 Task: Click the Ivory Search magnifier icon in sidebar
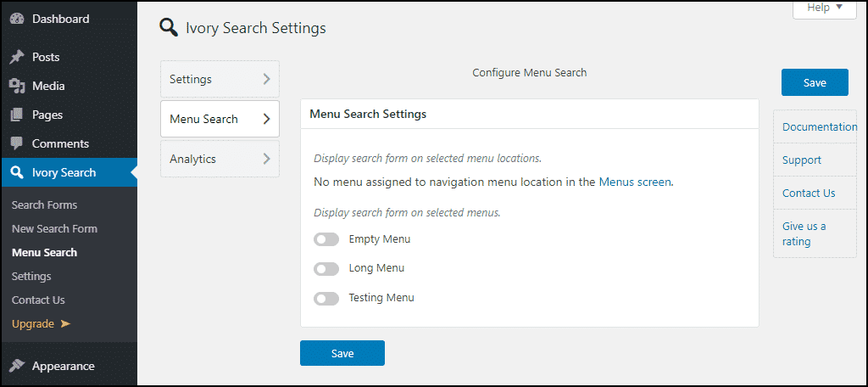click(x=17, y=172)
